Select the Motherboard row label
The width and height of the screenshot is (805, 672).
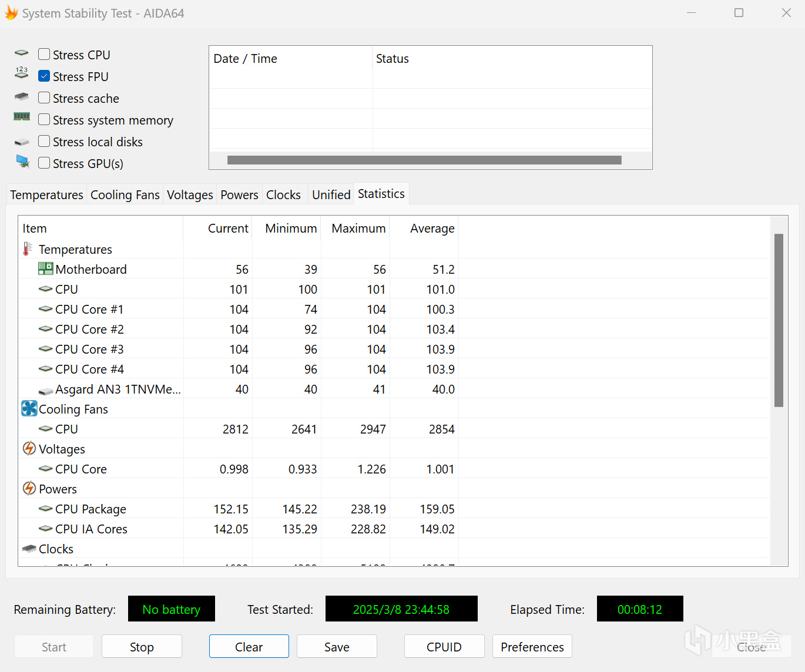click(91, 269)
